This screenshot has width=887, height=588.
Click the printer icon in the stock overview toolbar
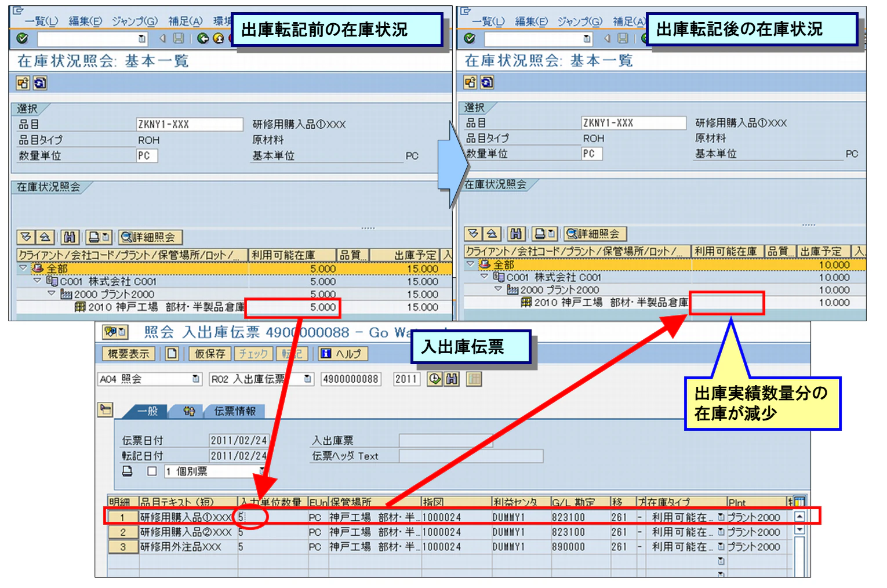click(x=94, y=237)
